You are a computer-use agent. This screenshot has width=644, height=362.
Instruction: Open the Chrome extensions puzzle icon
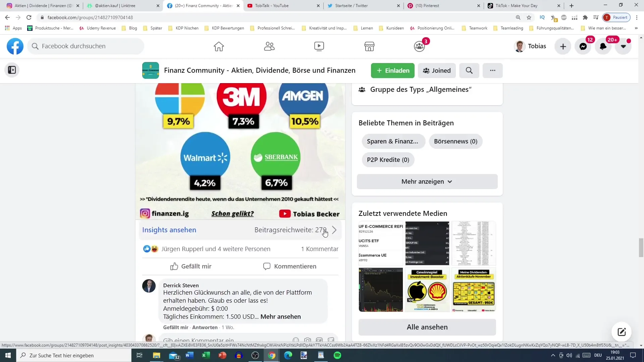pos(585,17)
